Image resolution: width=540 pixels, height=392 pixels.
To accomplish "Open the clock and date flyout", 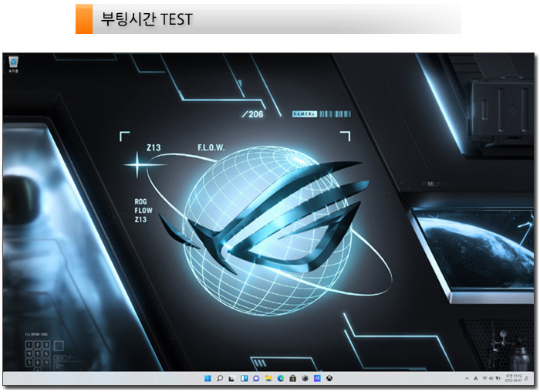I will tap(513, 378).
